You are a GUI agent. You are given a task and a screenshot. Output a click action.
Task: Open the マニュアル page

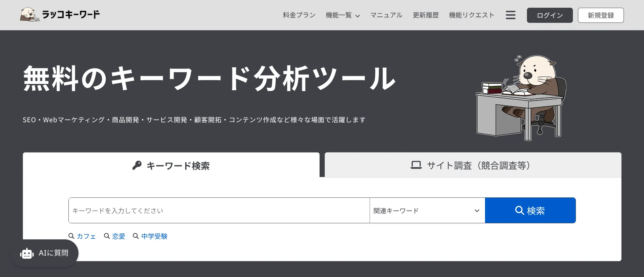point(386,15)
